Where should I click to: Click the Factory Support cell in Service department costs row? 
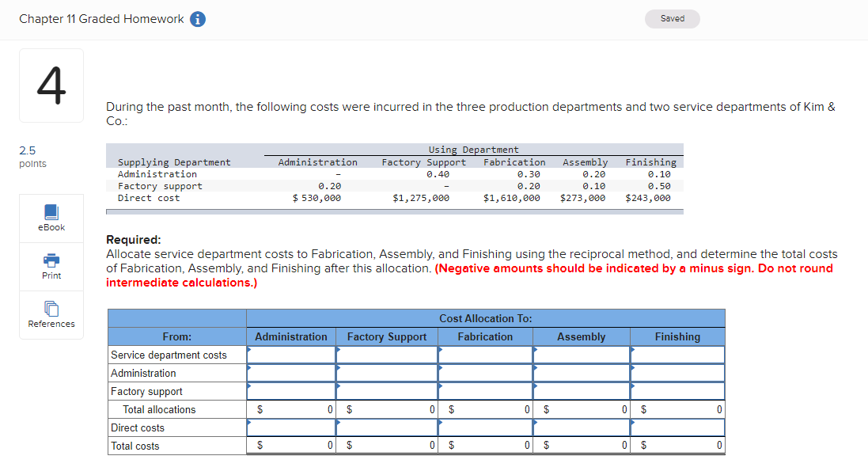point(386,355)
